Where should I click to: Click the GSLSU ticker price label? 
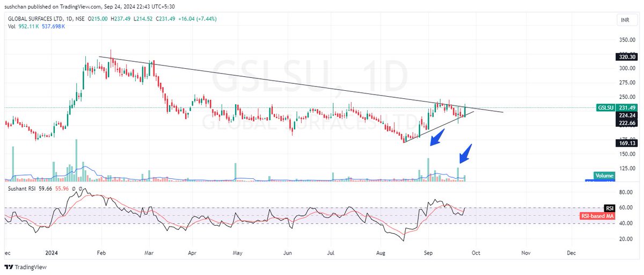[606, 107]
